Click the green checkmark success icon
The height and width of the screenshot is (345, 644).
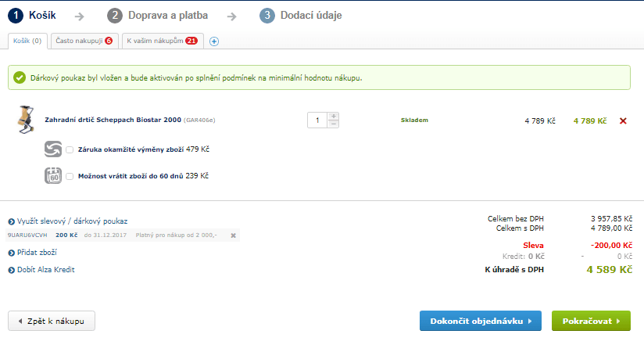[20, 77]
